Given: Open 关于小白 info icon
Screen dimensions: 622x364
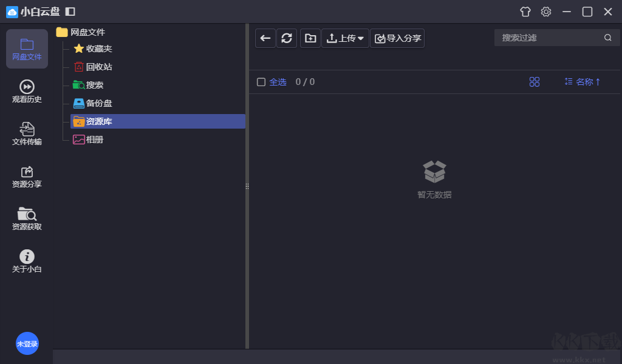Looking at the screenshot, I should [x=27, y=261].
